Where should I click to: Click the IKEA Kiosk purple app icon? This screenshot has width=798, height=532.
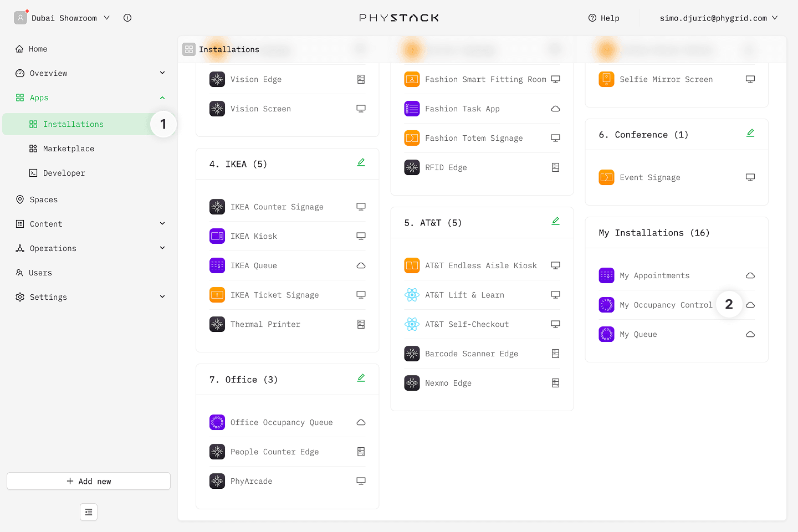[217, 236]
